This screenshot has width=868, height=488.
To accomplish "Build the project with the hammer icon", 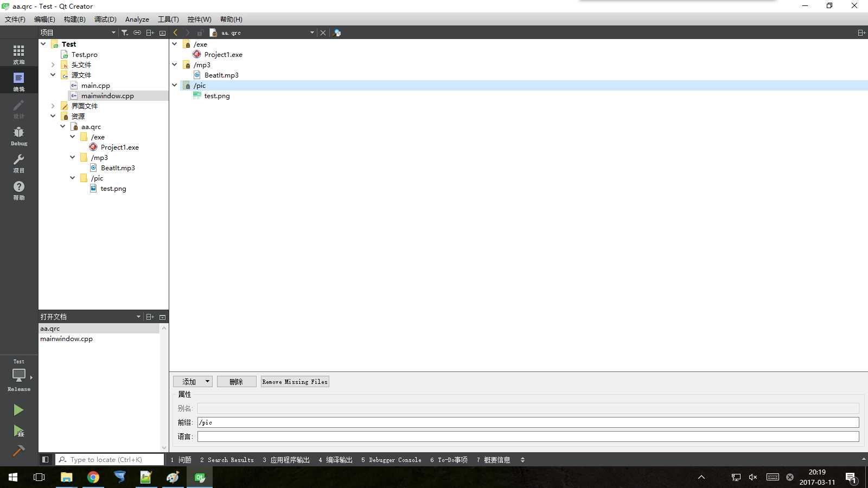I will tap(18, 451).
